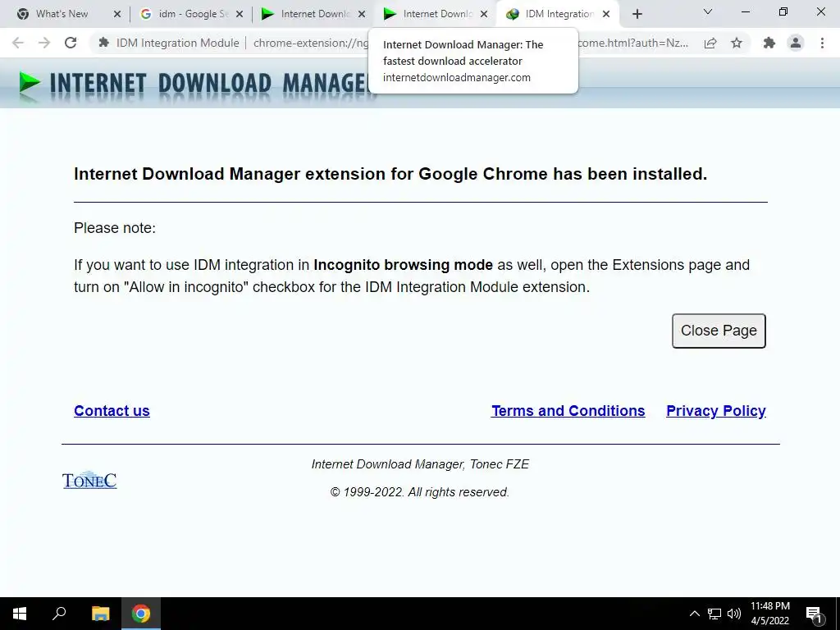This screenshot has width=840, height=630.
Task: Click the chrome-extension URL in address bar
Action: coord(311,43)
